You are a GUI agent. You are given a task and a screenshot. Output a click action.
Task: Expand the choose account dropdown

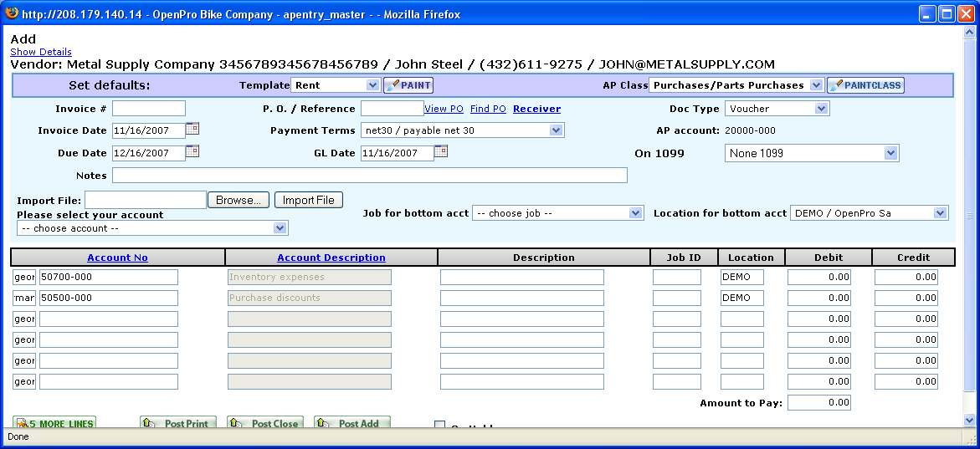click(x=280, y=228)
